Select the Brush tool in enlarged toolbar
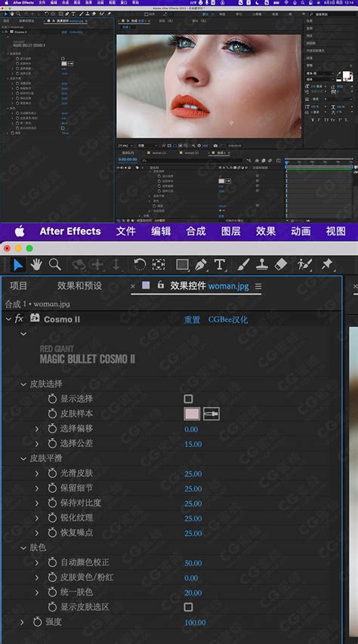 click(x=244, y=265)
